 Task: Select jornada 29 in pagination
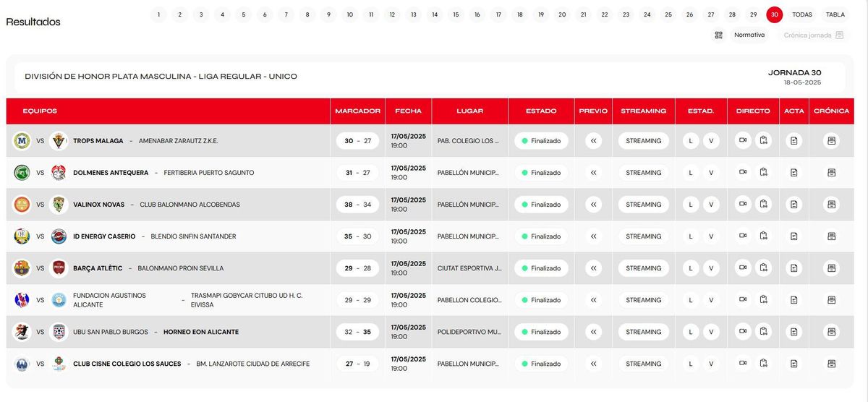point(753,14)
